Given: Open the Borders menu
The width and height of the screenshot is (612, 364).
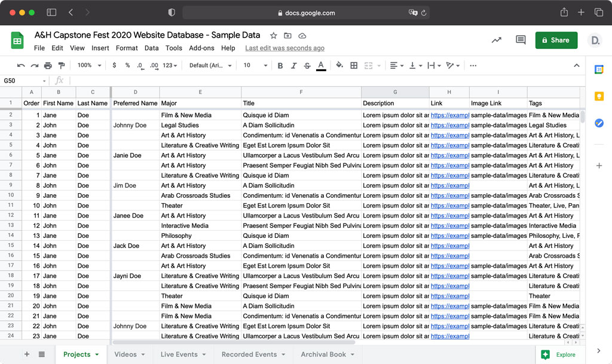Looking at the screenshot, I should pos(354,65).
